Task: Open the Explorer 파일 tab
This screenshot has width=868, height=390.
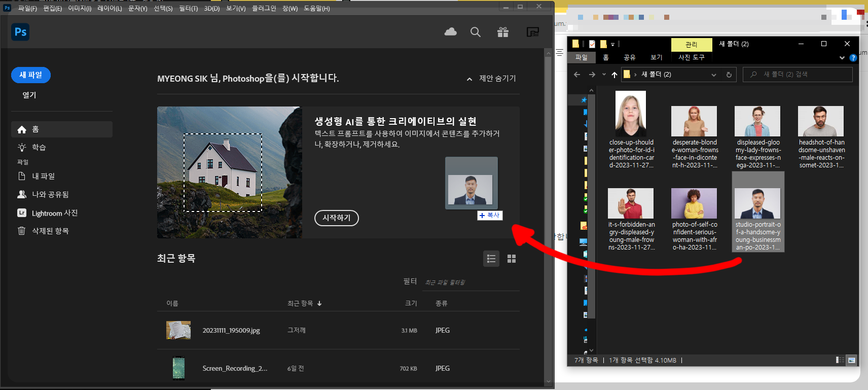Action: 582,58
